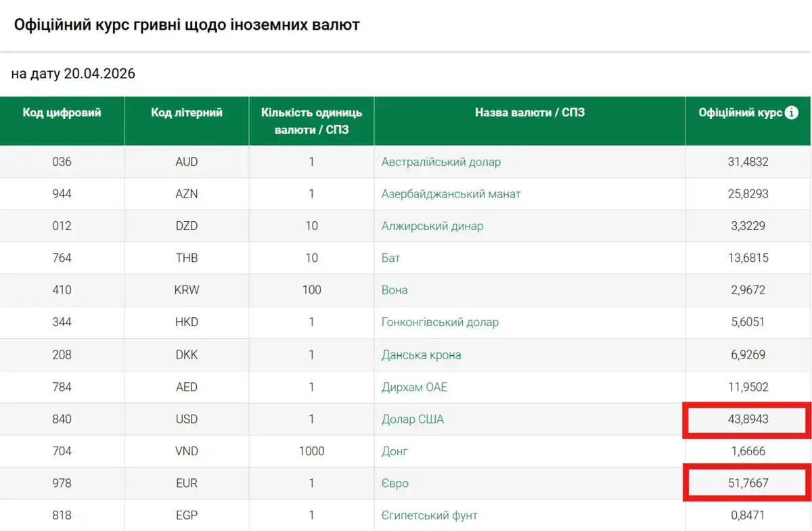Click the VND rate value 1,6666
The image size is (812, 531).
(748, 451)
